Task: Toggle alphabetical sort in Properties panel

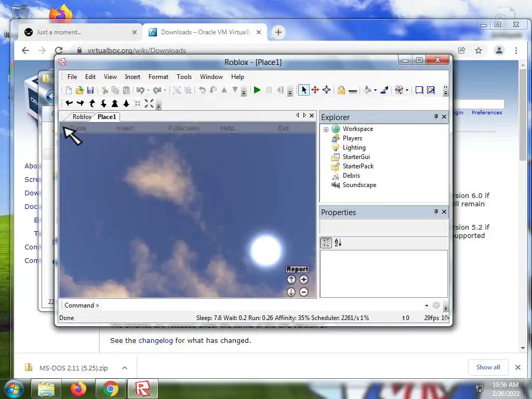Action: (338, 243)
